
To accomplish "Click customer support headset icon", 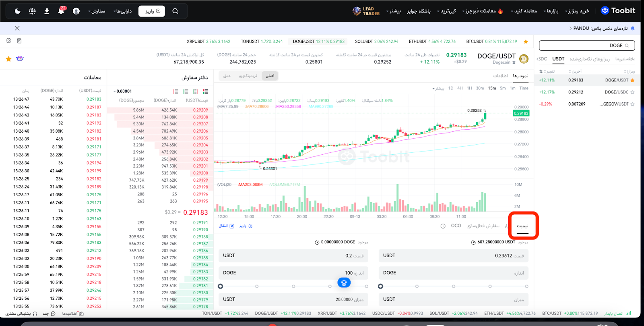I will click(35, 314).
